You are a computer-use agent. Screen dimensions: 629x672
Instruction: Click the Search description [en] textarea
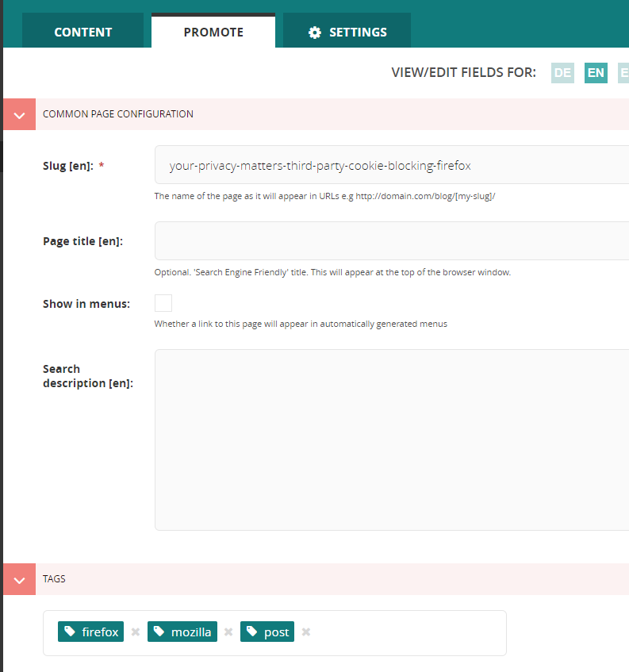click(392, 440)
